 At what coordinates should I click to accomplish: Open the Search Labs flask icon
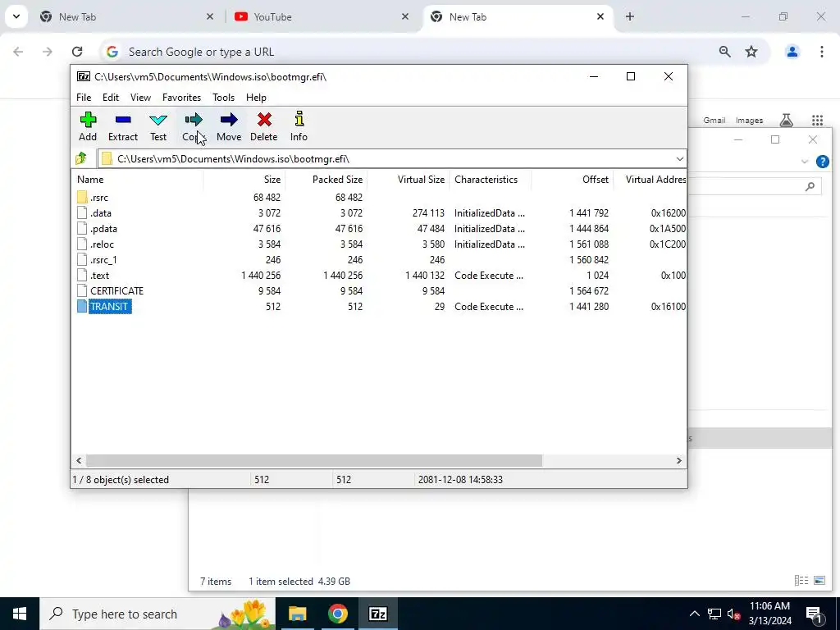click(787, 120)
